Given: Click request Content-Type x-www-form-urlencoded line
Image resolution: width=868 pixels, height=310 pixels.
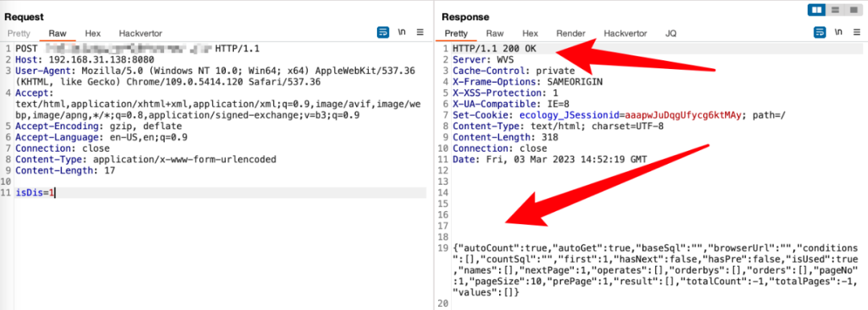Looking at the screenshot, I should 145,160.
